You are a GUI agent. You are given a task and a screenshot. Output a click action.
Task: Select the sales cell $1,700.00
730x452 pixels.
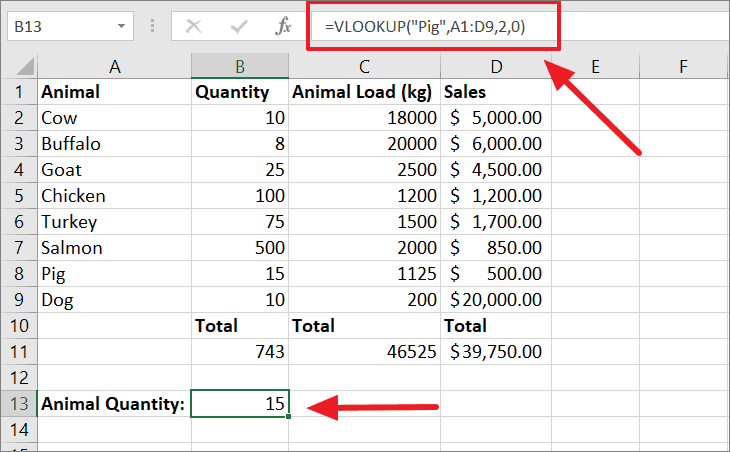496,222
